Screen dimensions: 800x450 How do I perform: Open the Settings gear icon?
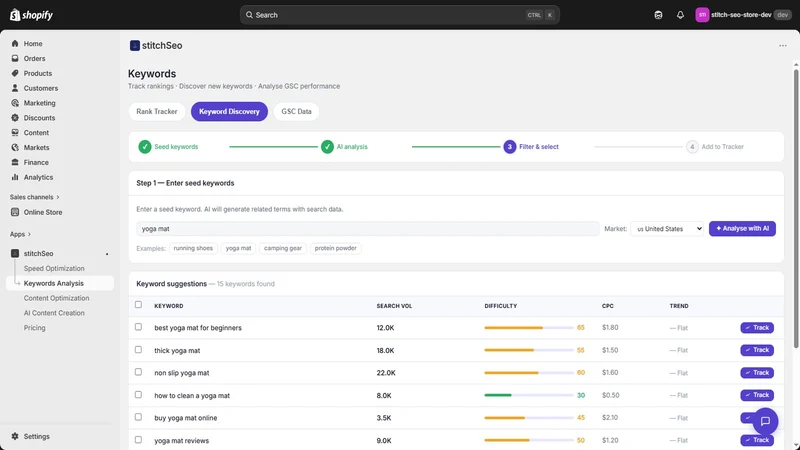(15, 436)
